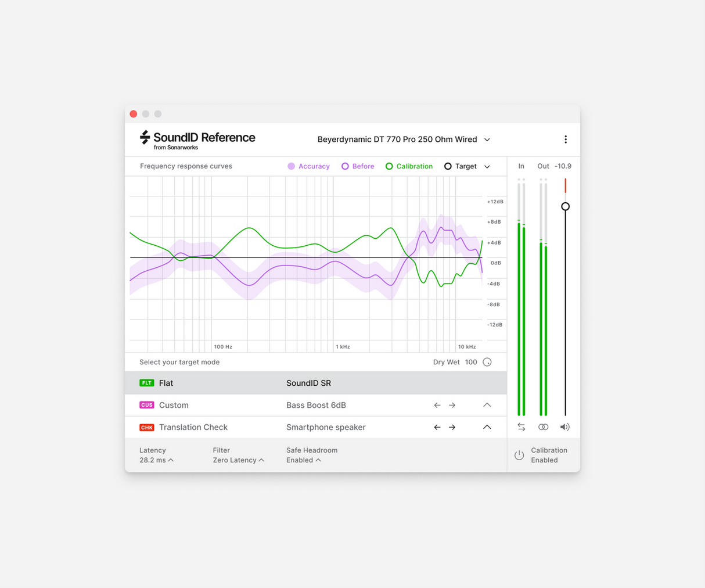Viewport: 705px width, 588px height.
Task: Click the CUS badge next to Custom
Action: click(x=146, y=405)
